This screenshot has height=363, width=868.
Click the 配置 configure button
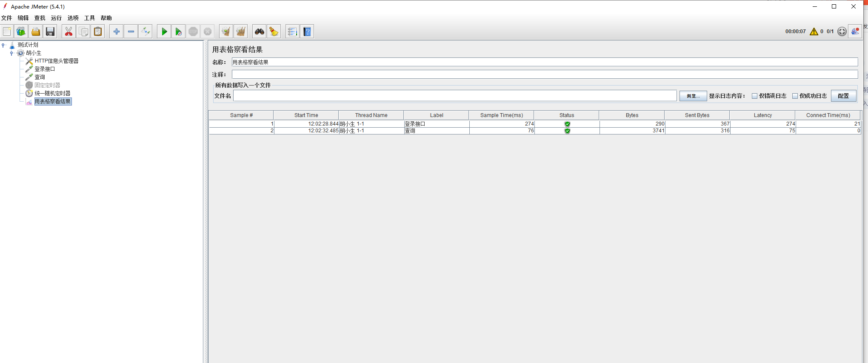(843, 96)
